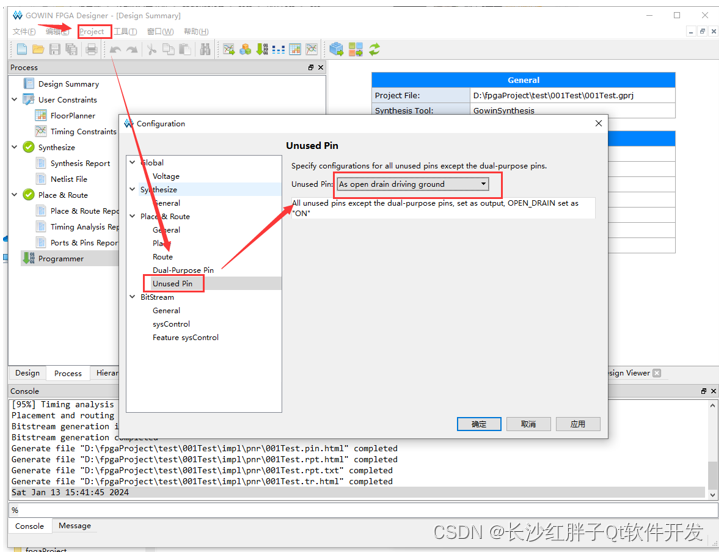
Task: Click the Copy toolbar icon
Action: point(168,49)
